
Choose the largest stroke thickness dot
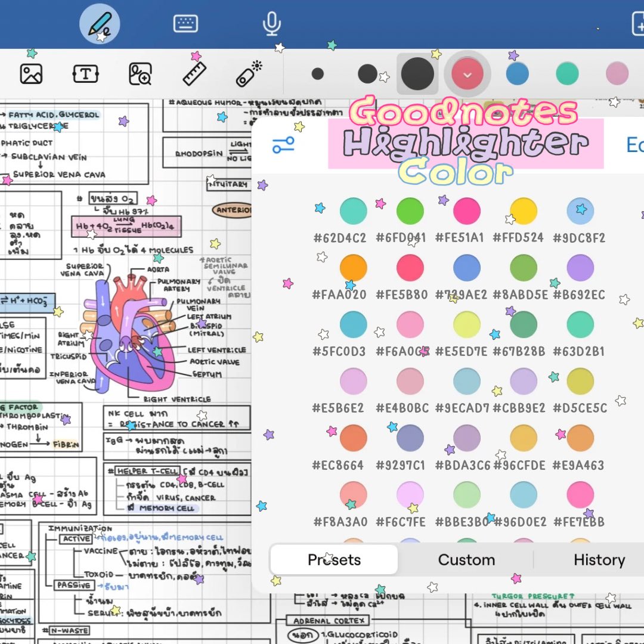tap(417, 74)
